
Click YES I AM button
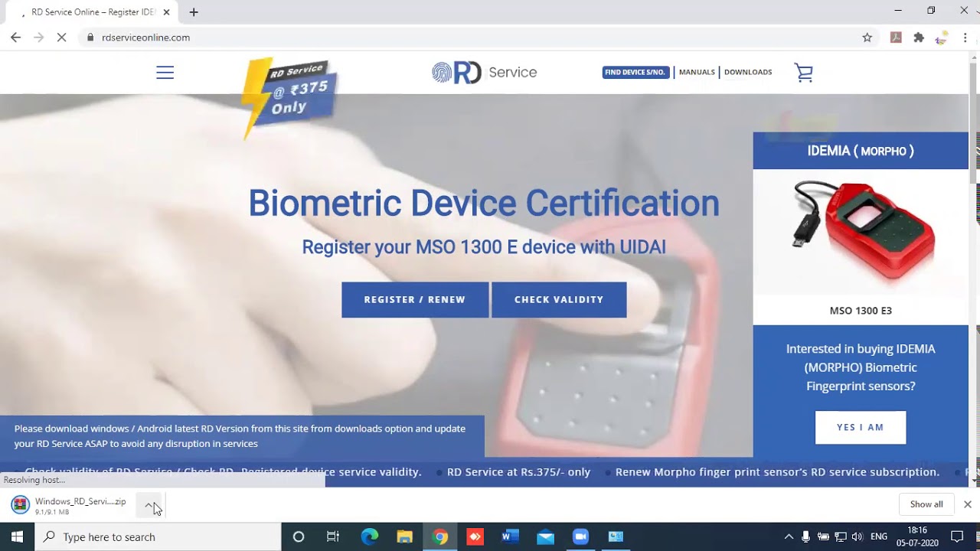point(861,428)
